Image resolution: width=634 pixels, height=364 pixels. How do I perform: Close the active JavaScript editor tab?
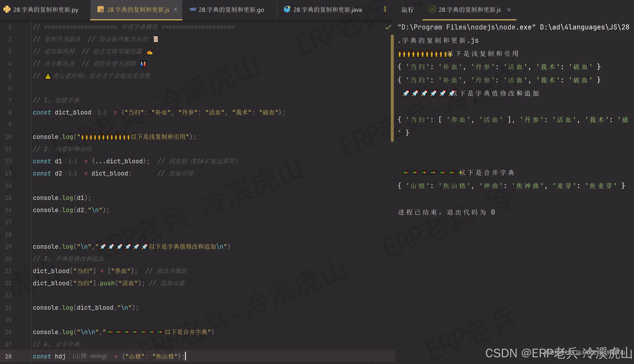coord(176,9)
